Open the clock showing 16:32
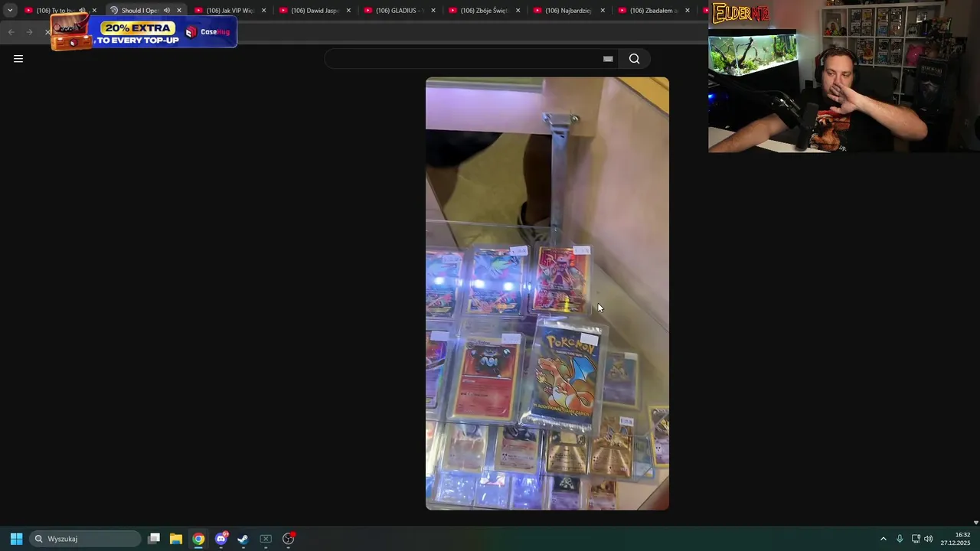Image resolution: width=980 pixels, height=551 pixels. pos(955,539)
